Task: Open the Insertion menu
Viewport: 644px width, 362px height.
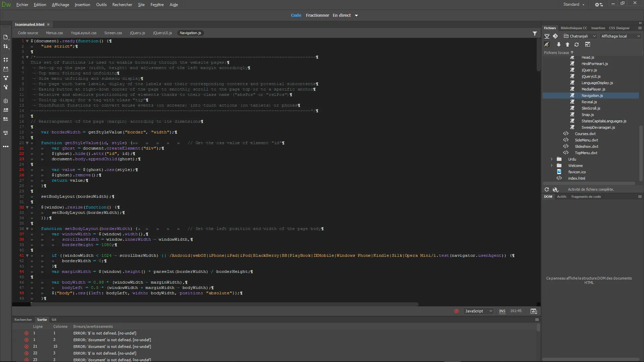Action: 82,5
